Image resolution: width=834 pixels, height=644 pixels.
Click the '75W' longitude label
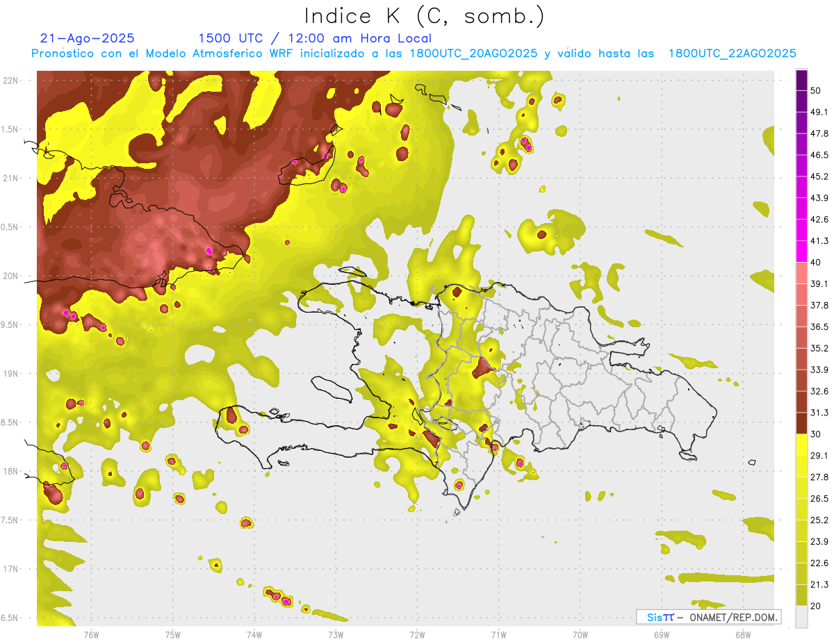coord(173,634)
